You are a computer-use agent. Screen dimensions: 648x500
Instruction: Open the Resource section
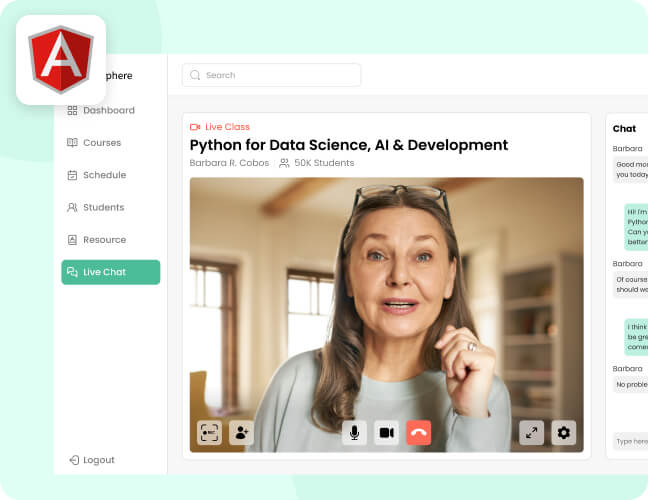[97, 240]
